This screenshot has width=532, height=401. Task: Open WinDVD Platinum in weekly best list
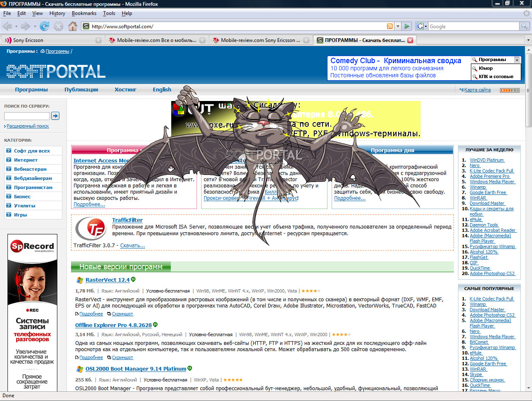(487, 160)
